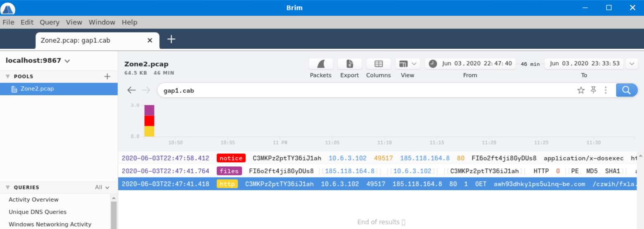Click the results table vertical scrollbar
The height and width of the screenshot is (229, 644).
tap(640, 190)
